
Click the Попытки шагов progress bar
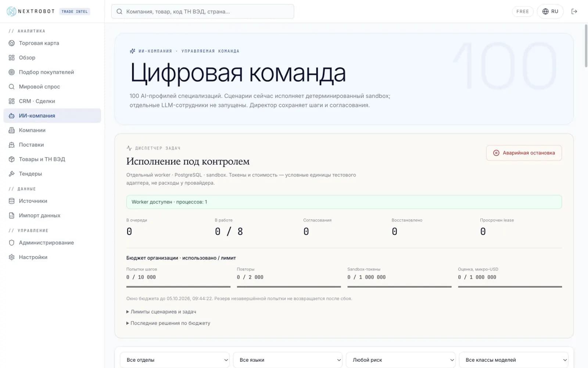point(178,287)
